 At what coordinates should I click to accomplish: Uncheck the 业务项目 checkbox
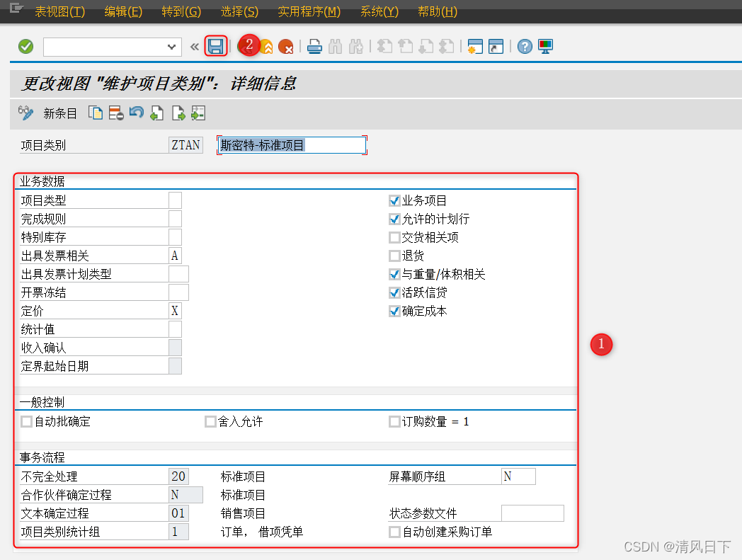(394, 200)
